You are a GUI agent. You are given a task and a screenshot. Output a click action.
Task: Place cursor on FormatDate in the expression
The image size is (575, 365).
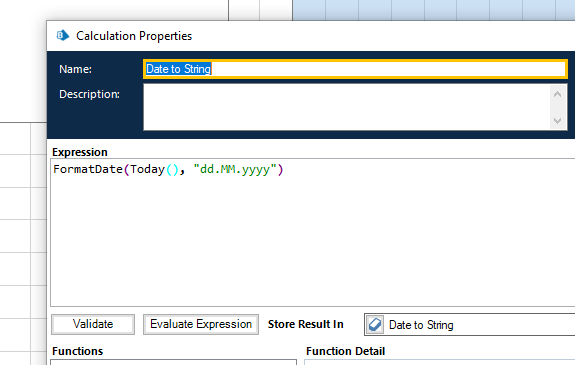(88, 169)
